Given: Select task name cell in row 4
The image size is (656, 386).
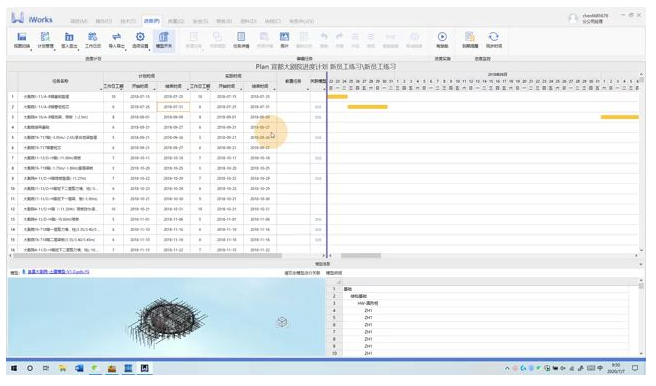Looking at the screenshot, I should (x=61, y=127).
